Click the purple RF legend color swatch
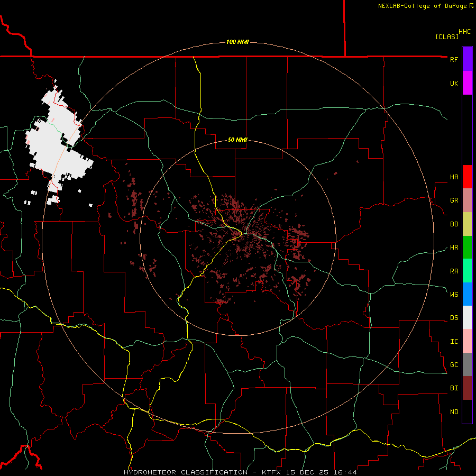Screen dimensions: 476x476 pyautogui.click(x=467, y=59)
